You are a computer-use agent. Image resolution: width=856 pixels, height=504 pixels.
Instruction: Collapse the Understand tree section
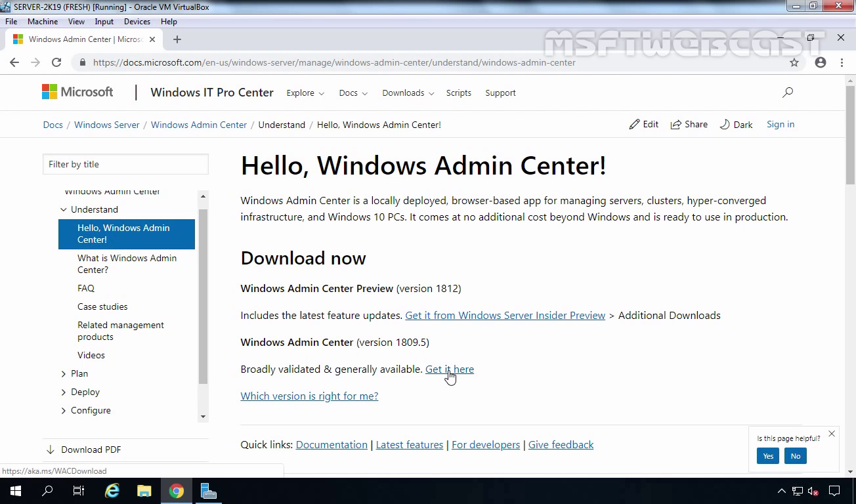pyautogui.click(x=64, y=209)
